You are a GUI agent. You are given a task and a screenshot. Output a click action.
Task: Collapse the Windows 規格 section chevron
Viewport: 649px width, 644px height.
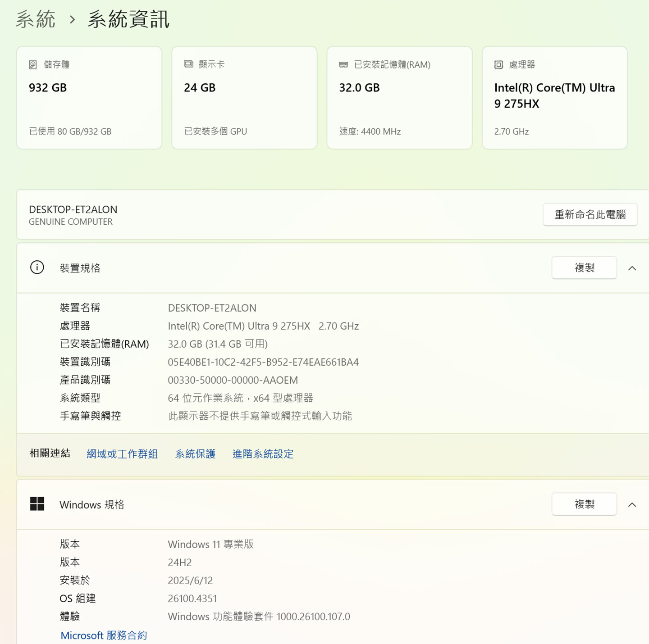[x=631, y=504]
